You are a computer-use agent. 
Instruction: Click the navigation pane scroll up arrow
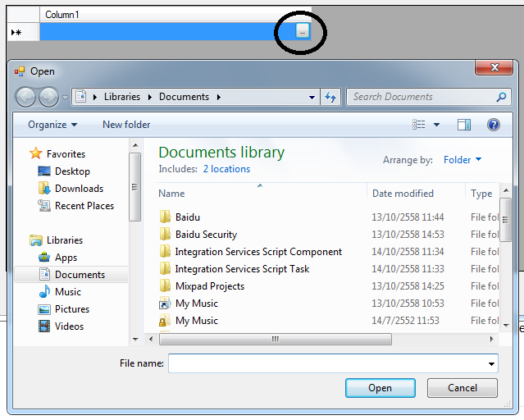point(135,145)
